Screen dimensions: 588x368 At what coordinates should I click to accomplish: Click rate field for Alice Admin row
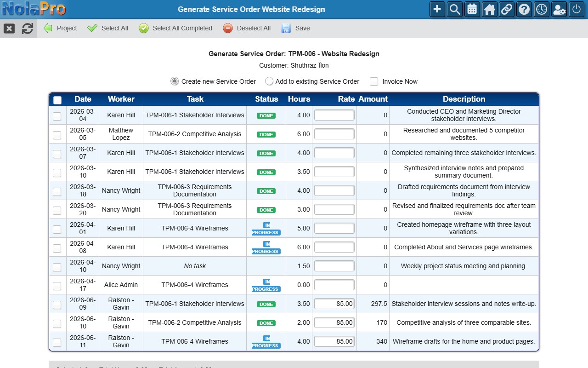pos(334,285)
